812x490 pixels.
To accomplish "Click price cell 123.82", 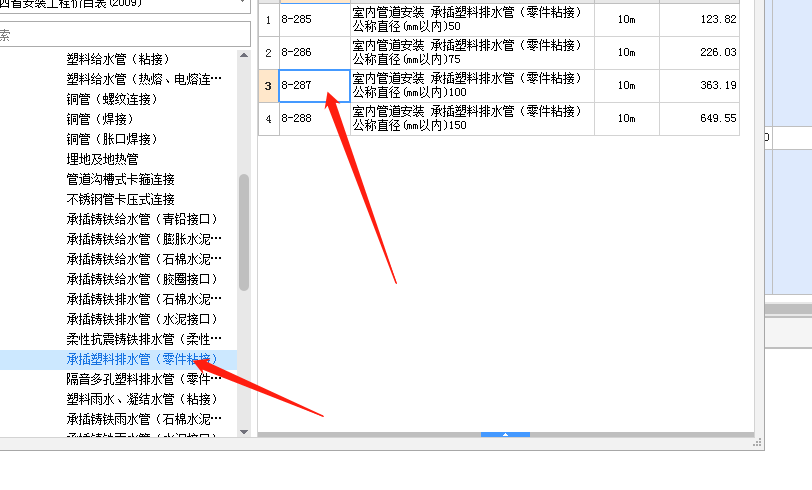I will 699,20.
